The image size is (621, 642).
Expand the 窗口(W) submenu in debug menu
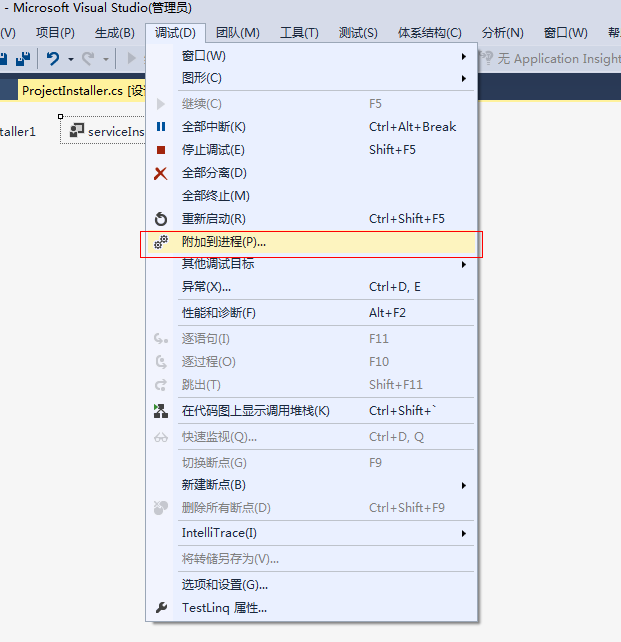tap(463, 56)
